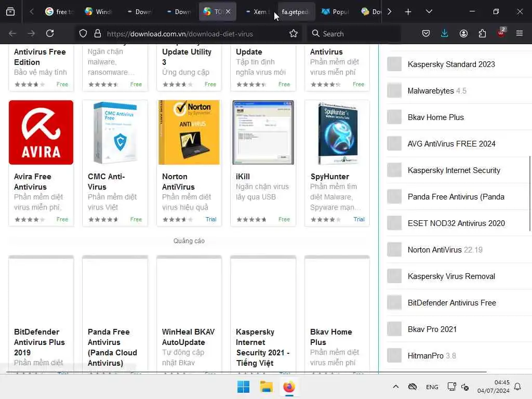
Task: Open Bkav Home Plus card link
Action: click(x=331, y=337)
